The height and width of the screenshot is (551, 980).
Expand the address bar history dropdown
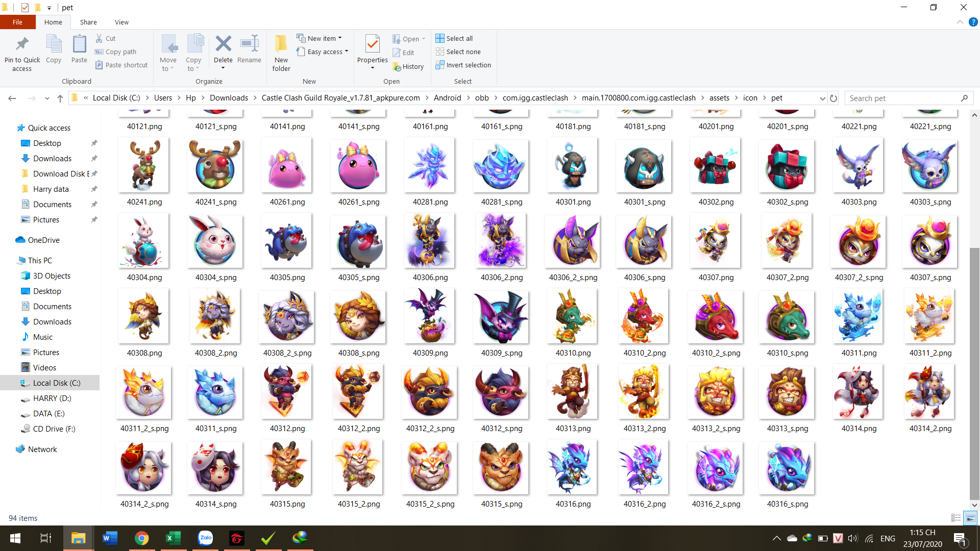click(822, 98)
